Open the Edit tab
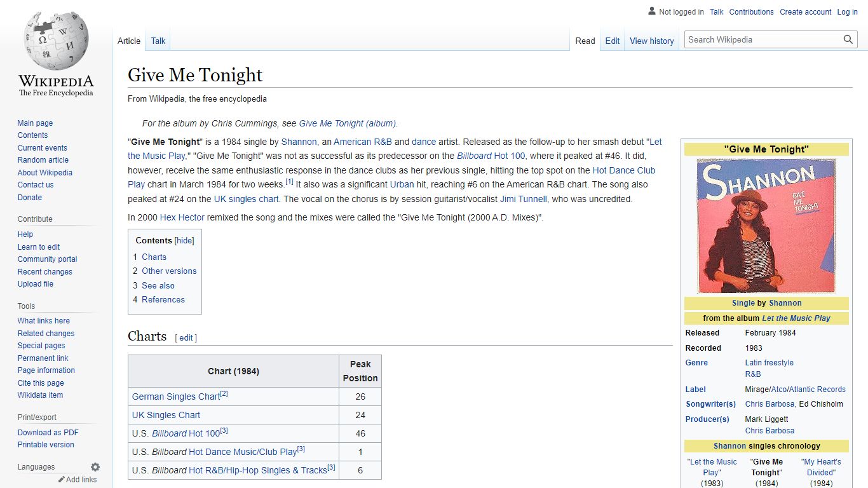This screenshot has height=488, width=868. [613, 41]
